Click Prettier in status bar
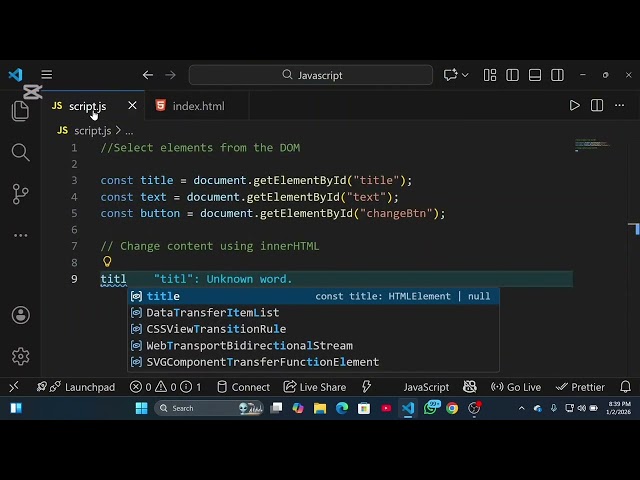The width and height of the screenshot is (640, 480). click(x=580, y=387)
